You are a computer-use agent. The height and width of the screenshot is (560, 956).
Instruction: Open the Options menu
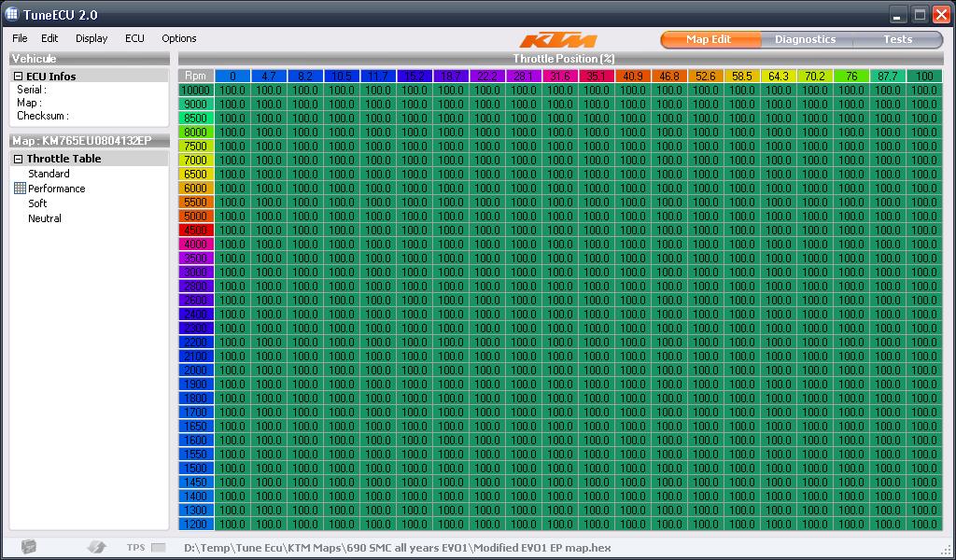[x=178, y=38]
